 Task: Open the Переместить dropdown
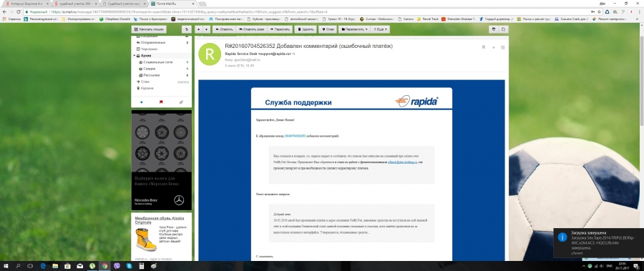(354, 29)
